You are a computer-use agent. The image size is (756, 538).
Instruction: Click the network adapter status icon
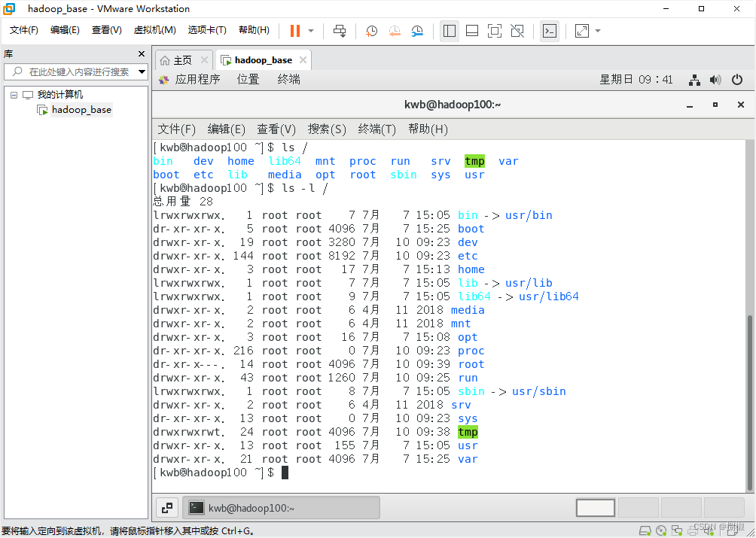click(x=677, y=530)
